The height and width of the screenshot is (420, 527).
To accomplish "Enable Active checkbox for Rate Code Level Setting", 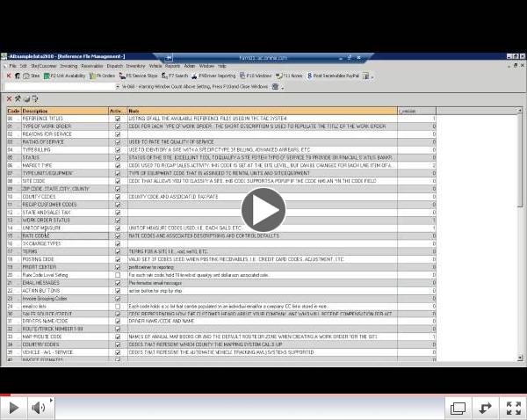I will tap(118, 275).
